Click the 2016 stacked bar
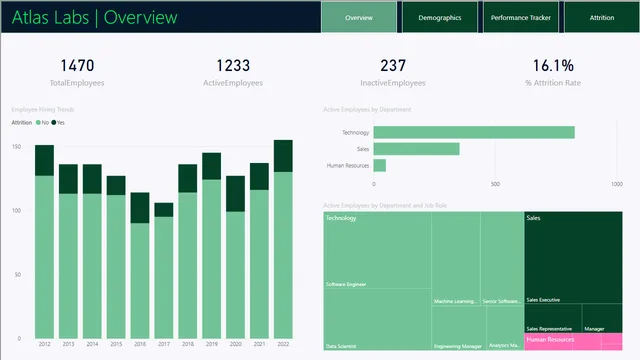The height and width of the screenshot is (360, 640). (140, 265)
